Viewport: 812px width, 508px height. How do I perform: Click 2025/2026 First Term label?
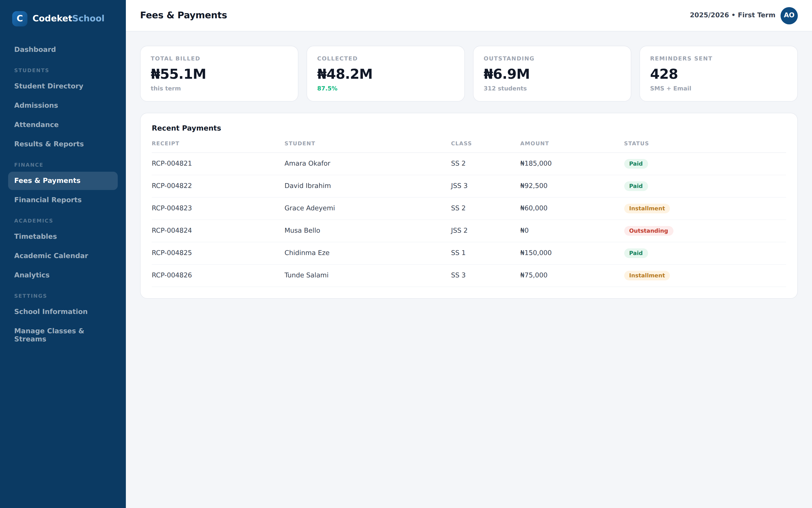tap(733, 15)
